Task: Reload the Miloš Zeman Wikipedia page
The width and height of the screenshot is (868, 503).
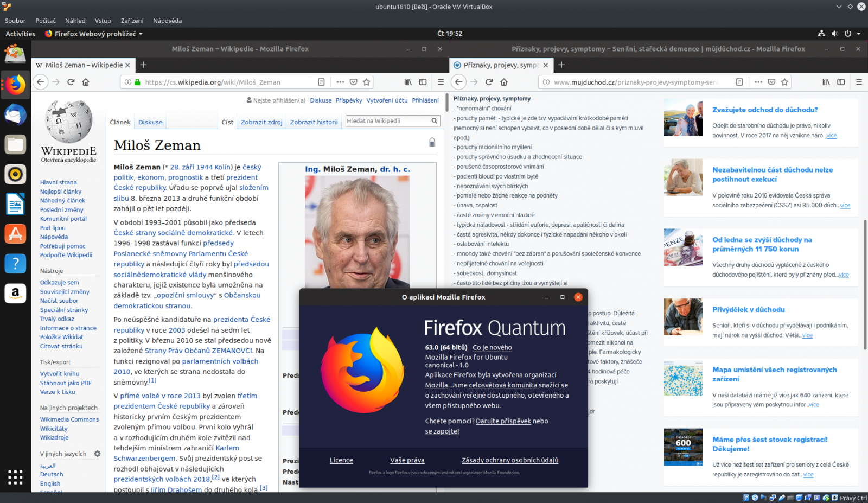Action: 71,82
